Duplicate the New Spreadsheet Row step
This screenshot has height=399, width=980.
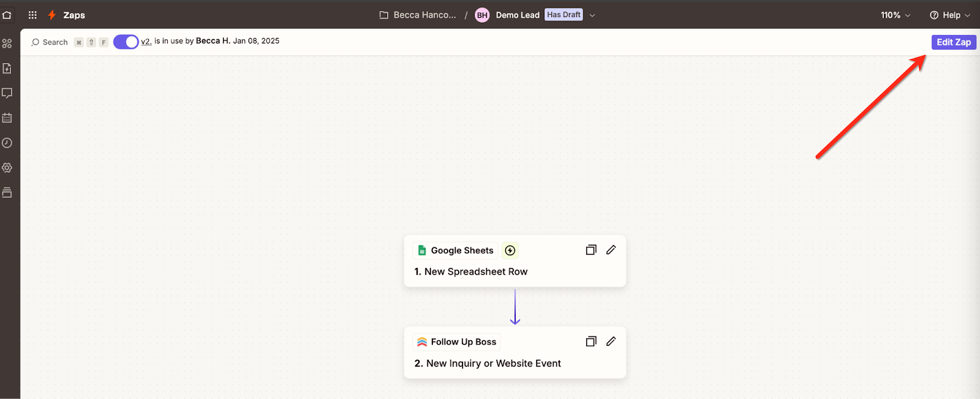click(x=591, y=250)
